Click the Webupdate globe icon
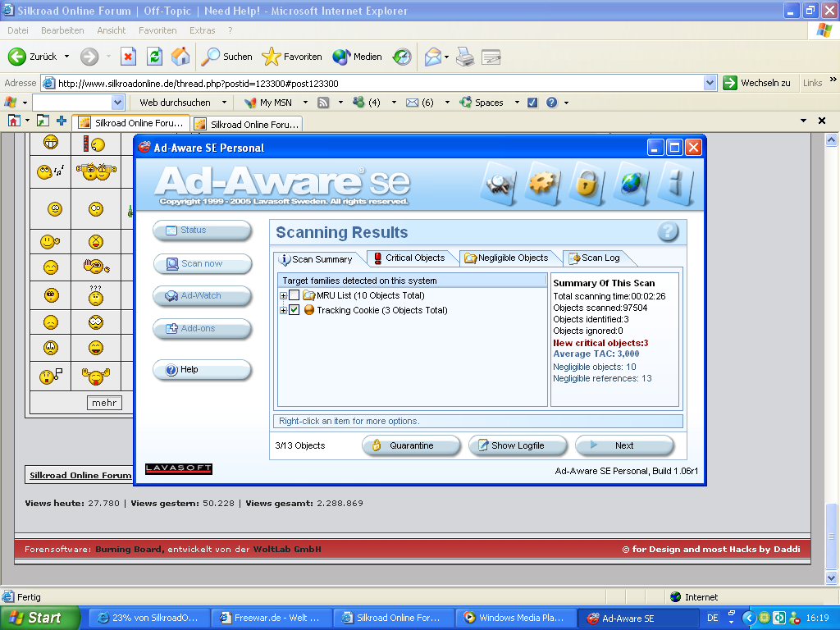This screenshot has width=840, height=630. [630, 183]
